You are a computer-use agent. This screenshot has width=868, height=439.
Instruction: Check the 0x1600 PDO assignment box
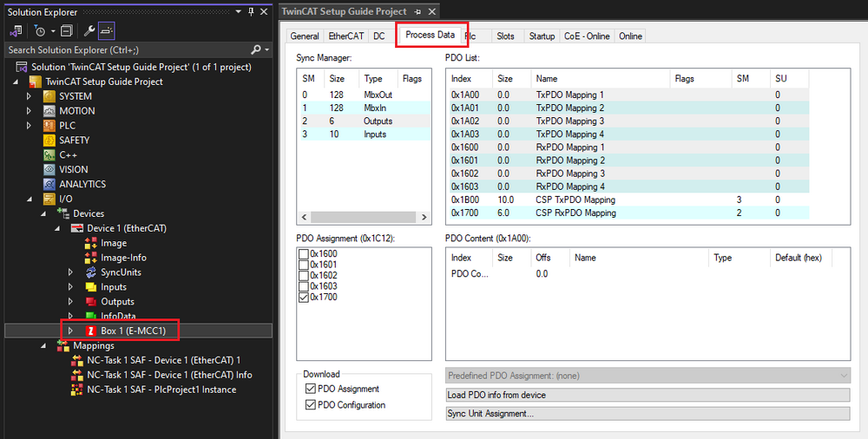pos(304,254)
